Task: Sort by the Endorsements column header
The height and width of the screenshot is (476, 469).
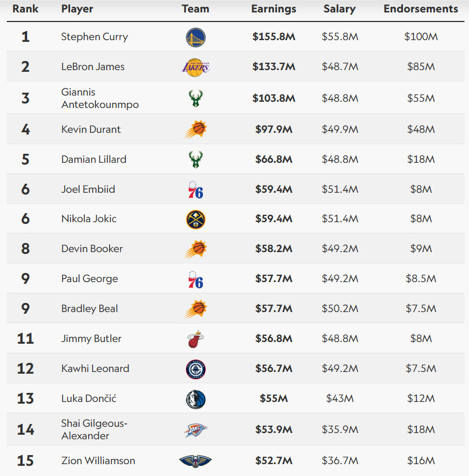Action: [x=421, y=9]
